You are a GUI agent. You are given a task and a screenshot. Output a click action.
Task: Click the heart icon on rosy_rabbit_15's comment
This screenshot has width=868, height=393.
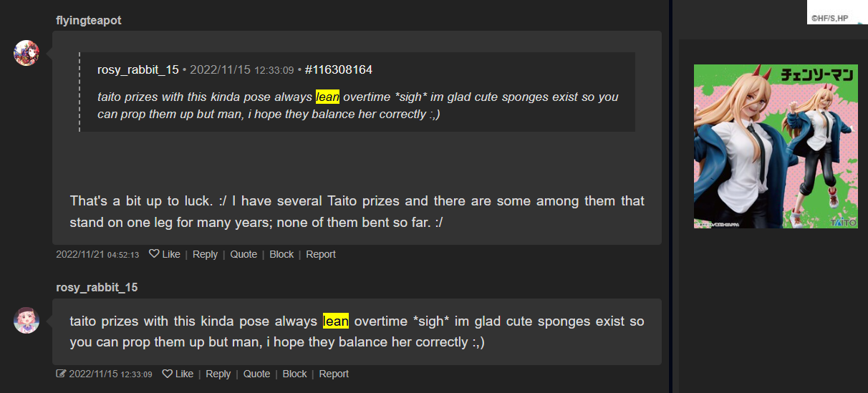167,374
